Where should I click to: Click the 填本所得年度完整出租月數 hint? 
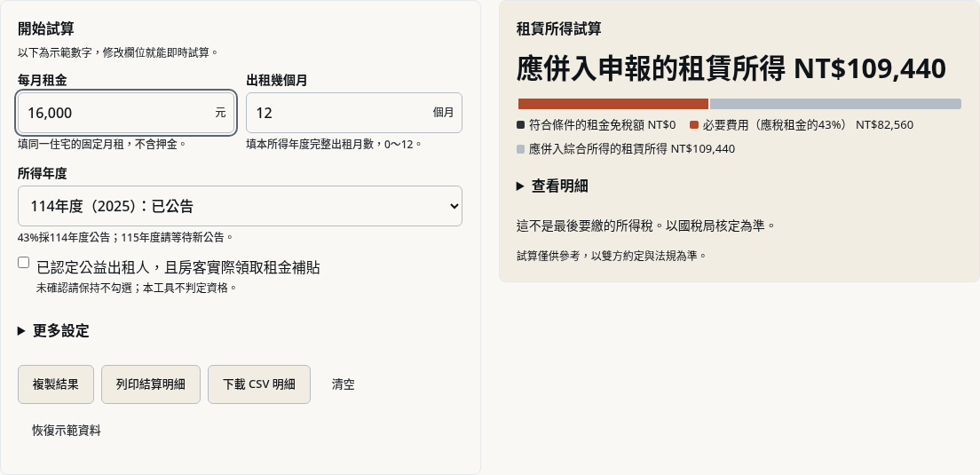pos(335,144)
